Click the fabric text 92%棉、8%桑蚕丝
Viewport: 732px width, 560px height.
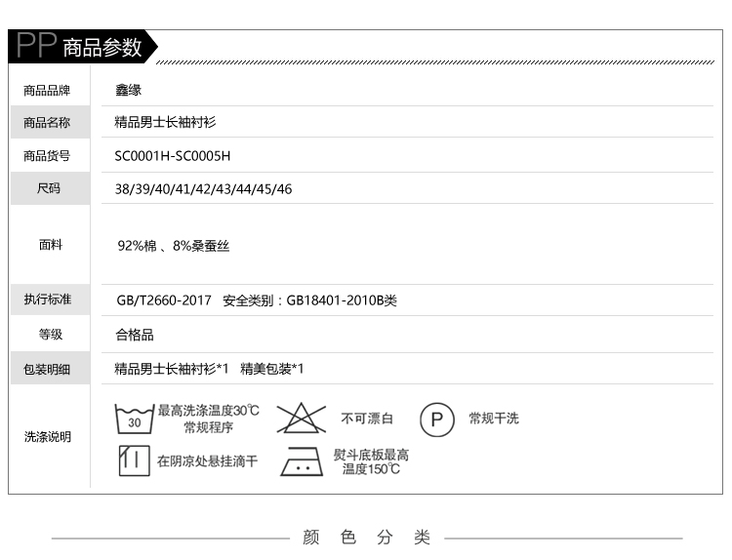(173, 246)
